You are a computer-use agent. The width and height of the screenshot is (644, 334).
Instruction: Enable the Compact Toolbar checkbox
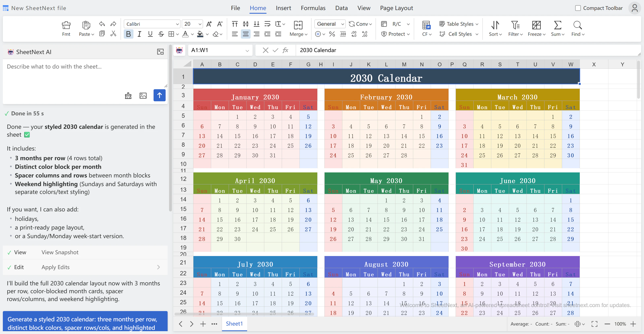(x=578, y=8)
